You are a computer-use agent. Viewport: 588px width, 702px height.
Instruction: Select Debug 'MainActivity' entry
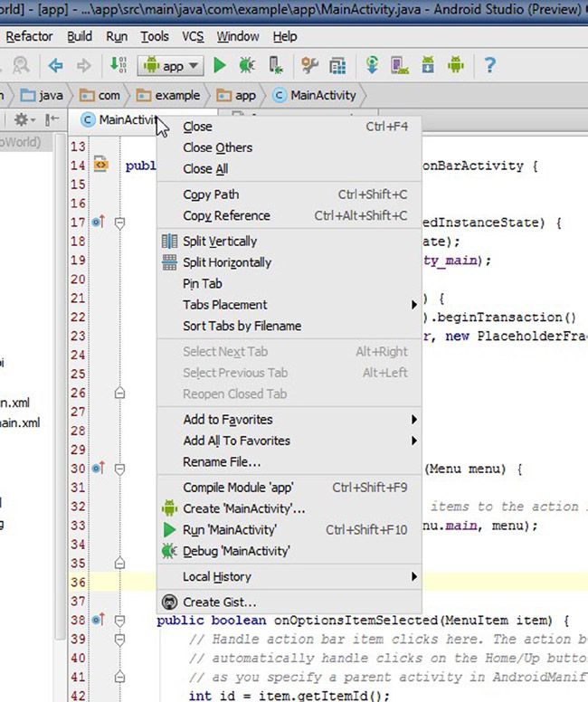pos(289,551)
